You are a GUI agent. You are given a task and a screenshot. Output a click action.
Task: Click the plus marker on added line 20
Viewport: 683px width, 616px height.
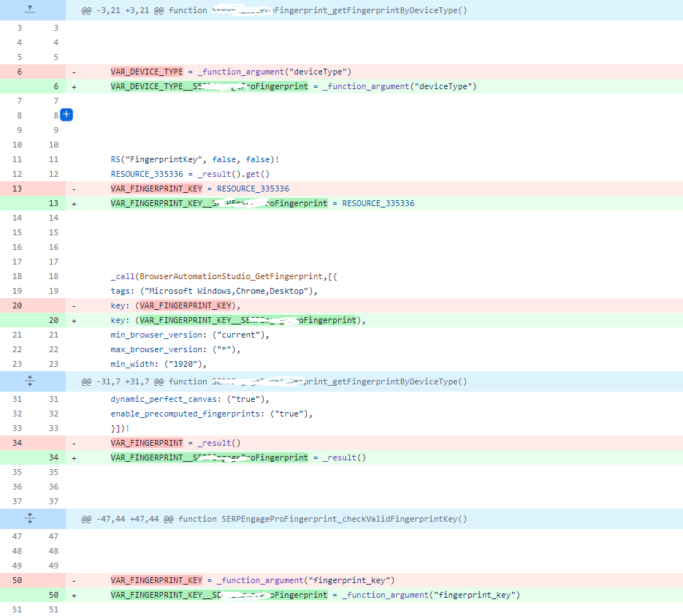pyautogui.click(x=74, y=320)
